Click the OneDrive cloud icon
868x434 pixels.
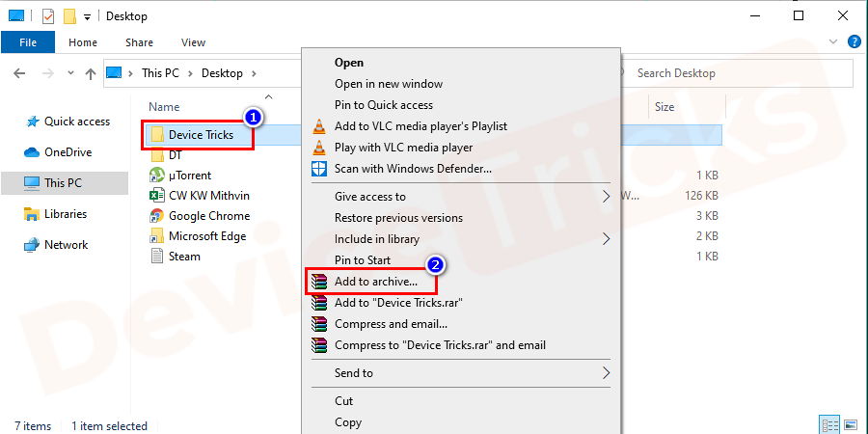click(32, 152)
